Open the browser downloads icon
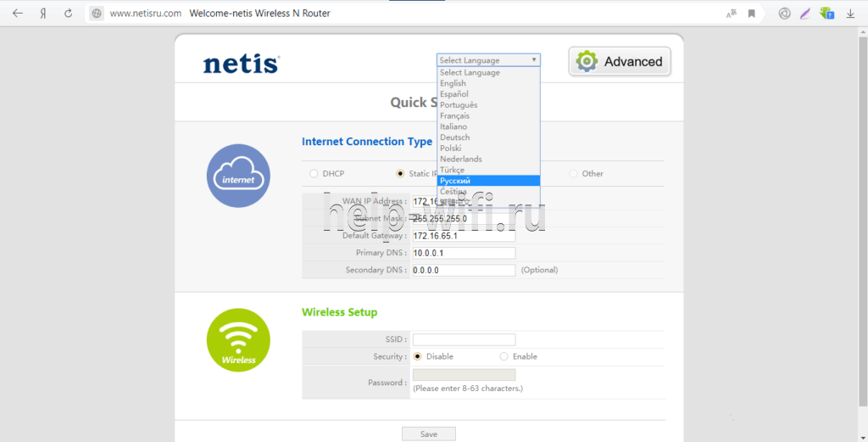 pyautogui.click(x=850, y=14)
